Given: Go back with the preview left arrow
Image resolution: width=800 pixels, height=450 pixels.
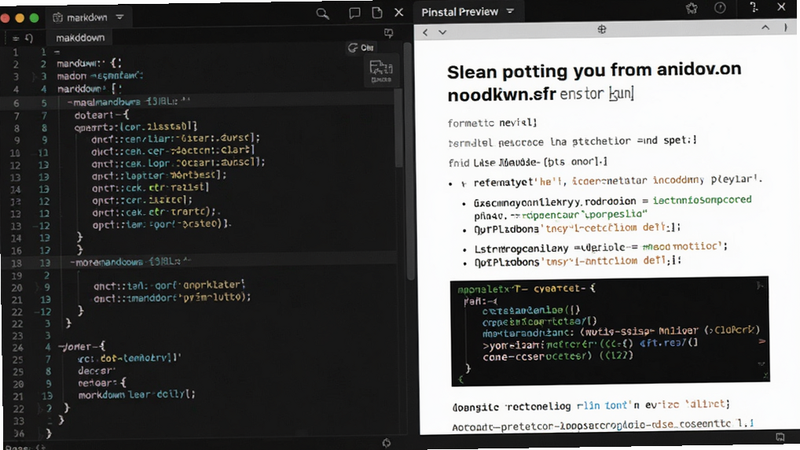Looking at the screenshot, I should pos(426,32).
